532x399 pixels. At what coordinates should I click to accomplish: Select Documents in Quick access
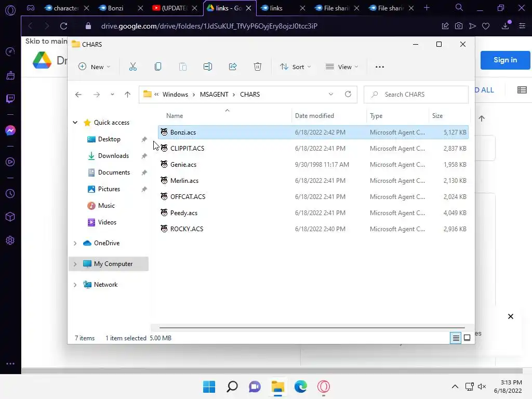[x=114, y=172]
